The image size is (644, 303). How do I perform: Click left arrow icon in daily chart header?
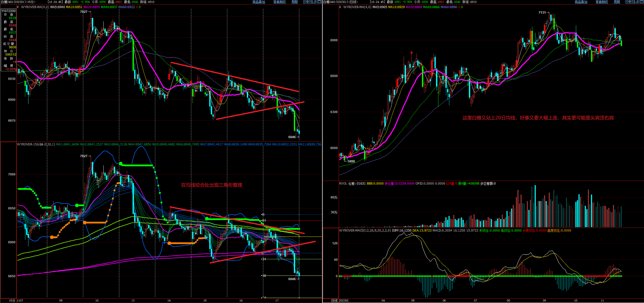click(628, 2)
